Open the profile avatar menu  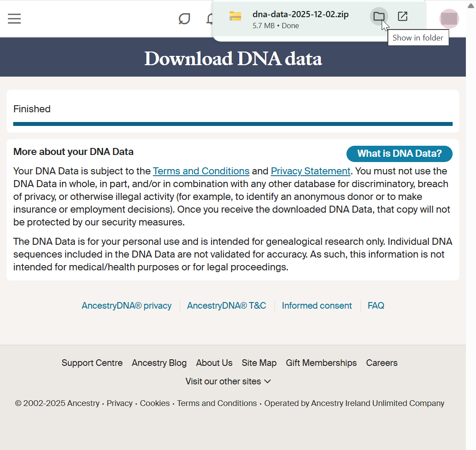449,18
